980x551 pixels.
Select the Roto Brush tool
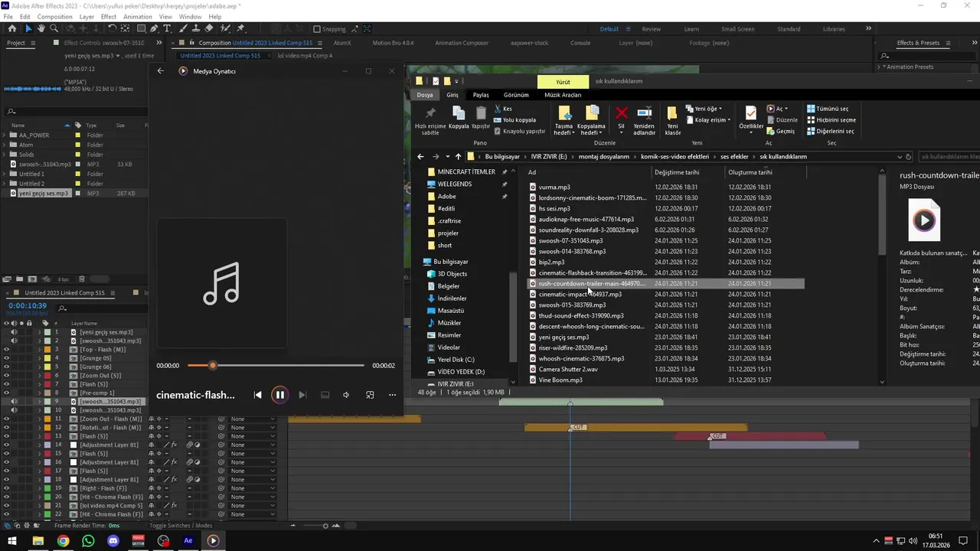[227, 28]
